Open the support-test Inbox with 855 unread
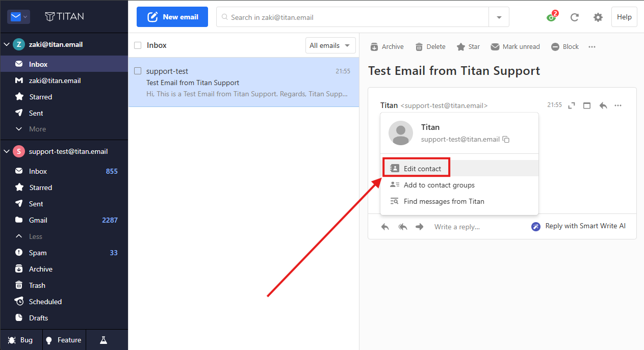644x350 pixels. 64,171
